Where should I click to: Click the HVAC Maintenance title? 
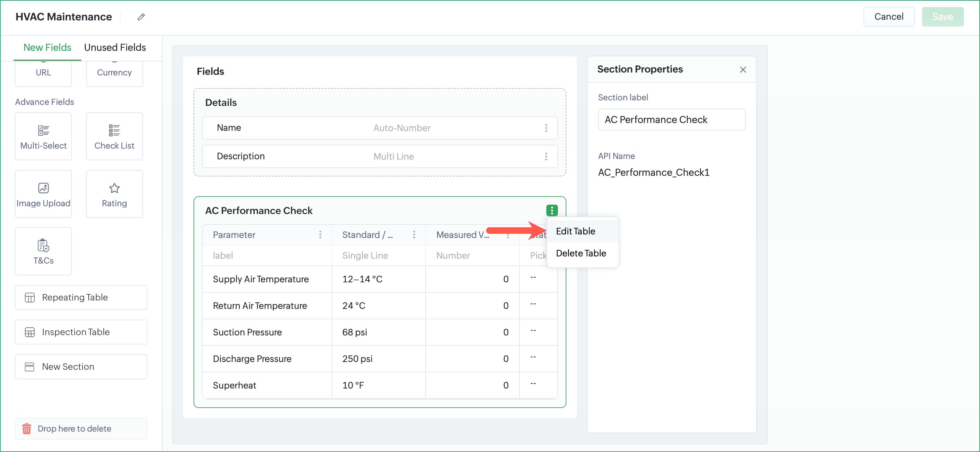[63, 17]
